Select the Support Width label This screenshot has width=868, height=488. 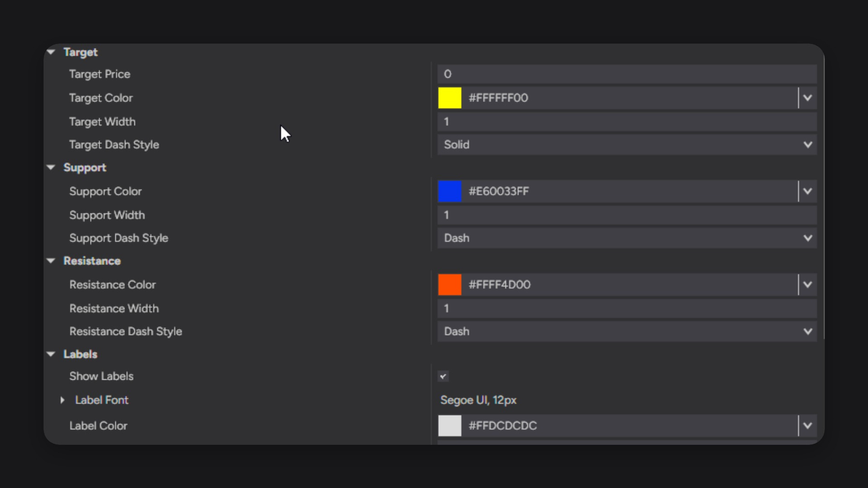(x=107, y=215)
